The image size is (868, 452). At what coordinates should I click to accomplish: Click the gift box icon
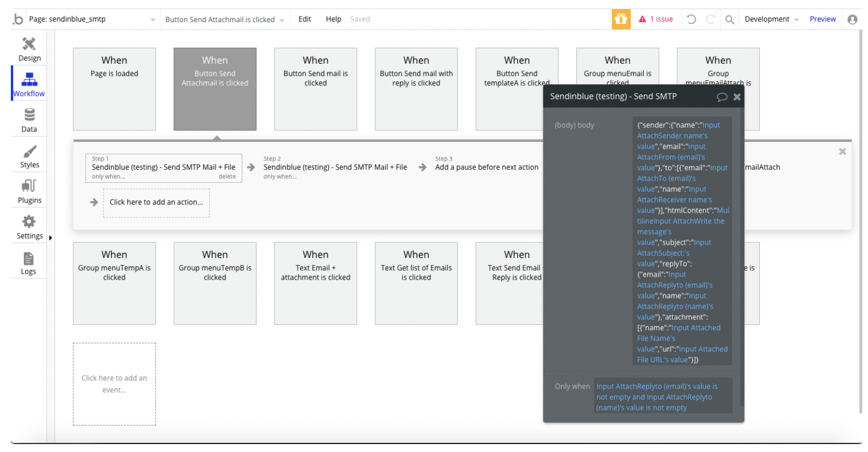click(621, 19)
